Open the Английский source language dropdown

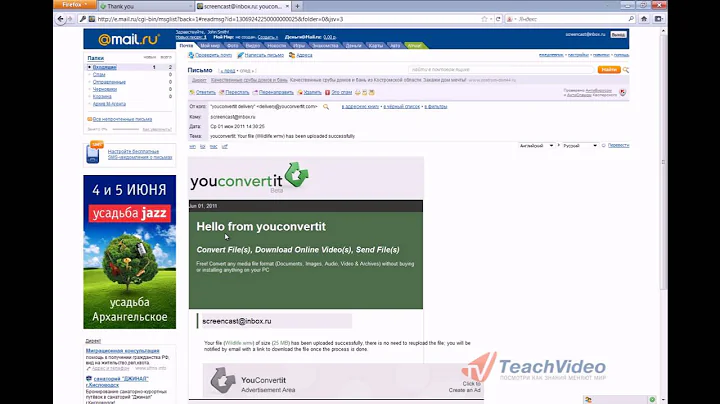point(536,146)
